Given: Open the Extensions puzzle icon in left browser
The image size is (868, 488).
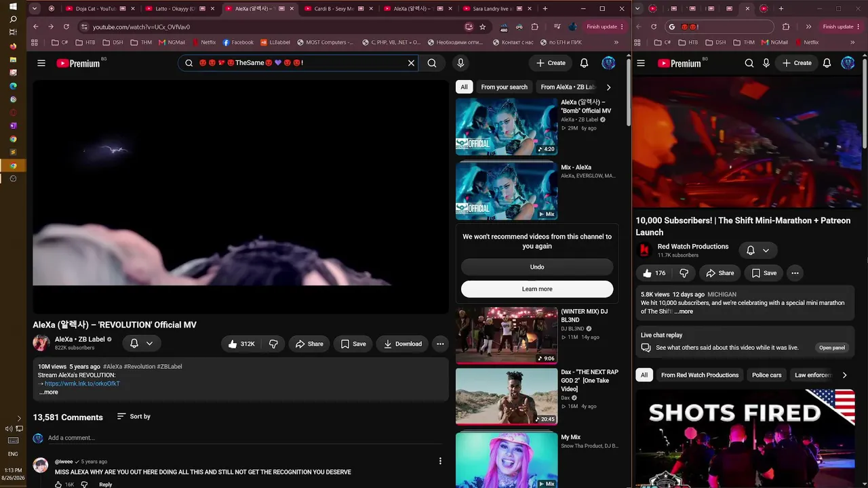Looking at the screenshot, I should pos(535,26).
